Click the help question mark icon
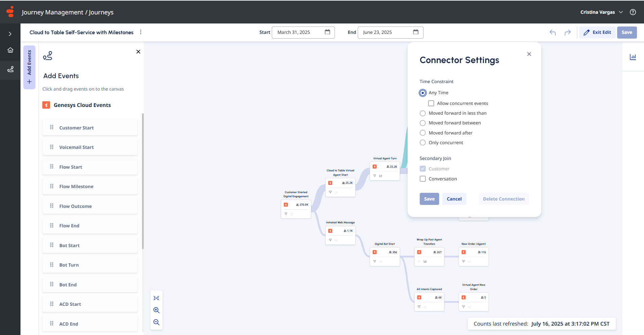The image size is (644, 335). tap(633, 12)
